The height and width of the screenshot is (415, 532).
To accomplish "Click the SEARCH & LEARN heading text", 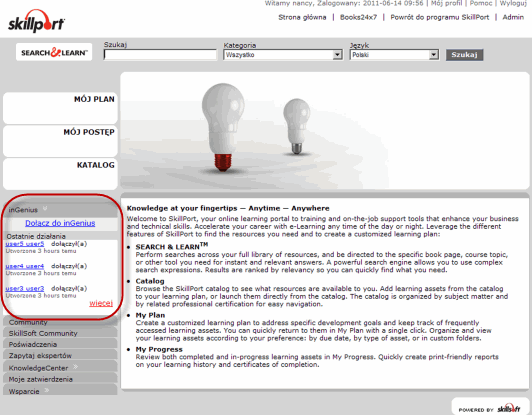I will pyautogui.click(x=172, y=246).
